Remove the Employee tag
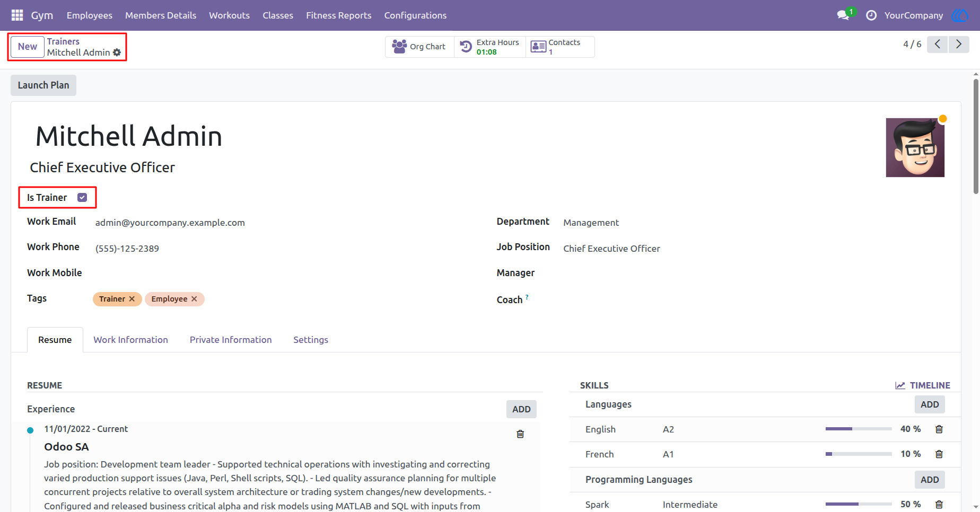 [194, 299]
